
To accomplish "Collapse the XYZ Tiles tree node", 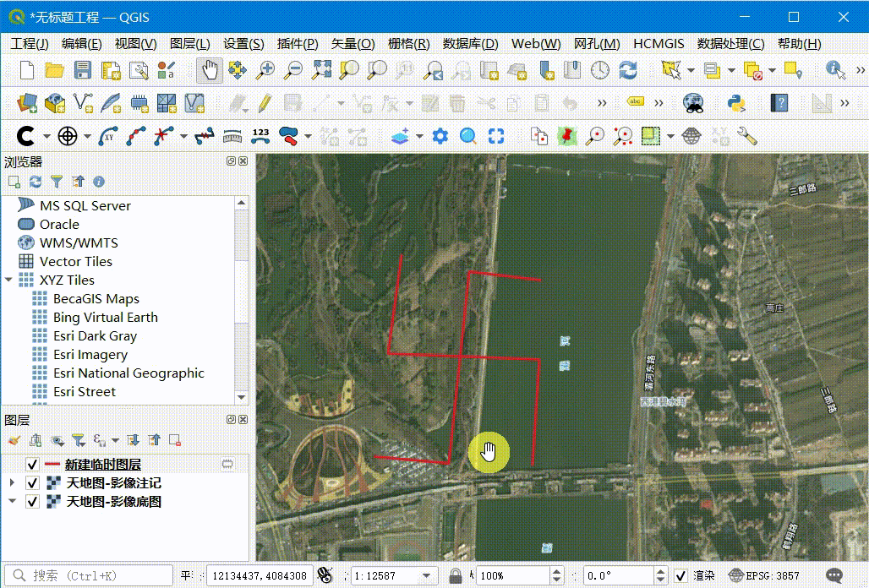I will coord(8,280).
